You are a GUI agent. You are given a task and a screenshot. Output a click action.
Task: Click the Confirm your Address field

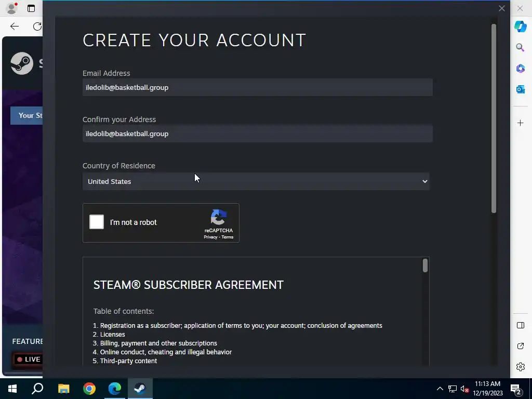click(258, 134)
